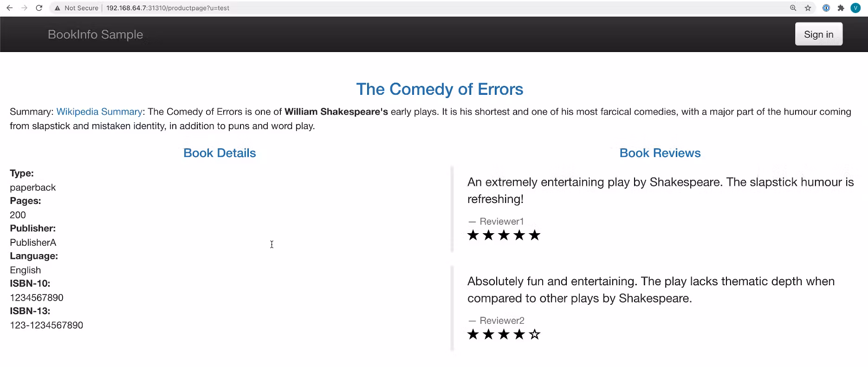868x367 pixels.
Task: Open the Wikipedia Summary link
Action: coord(99,112)
